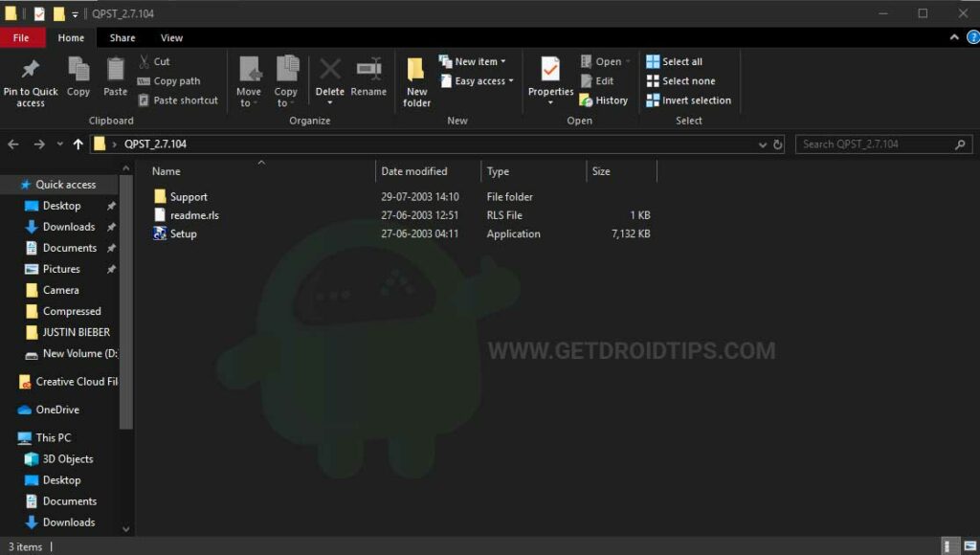Click the navigation pane scrollbar
This screenshot has width=980, height=555.
tap(125, 301)
